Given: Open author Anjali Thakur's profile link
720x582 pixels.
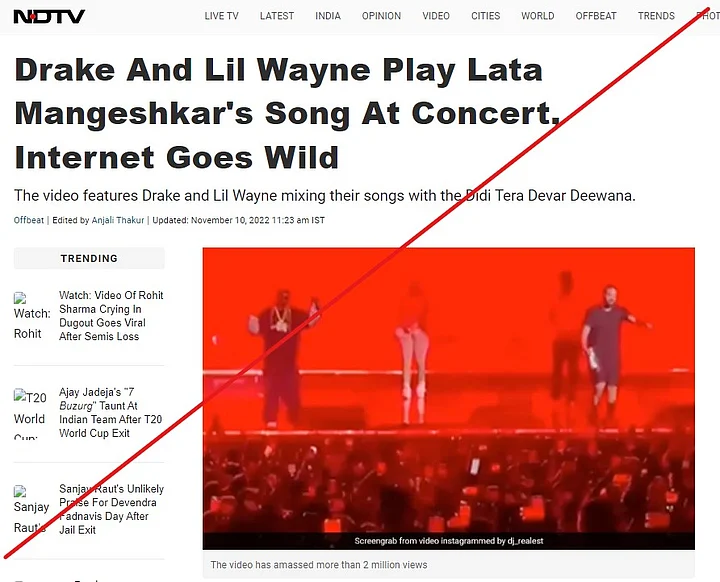Looking at the screenshot, I should coord(118,220).
